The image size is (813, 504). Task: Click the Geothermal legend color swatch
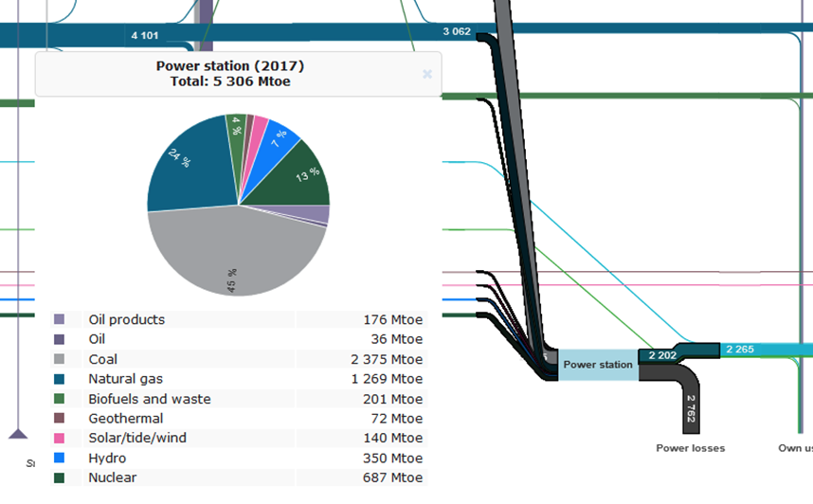[60, 418]
